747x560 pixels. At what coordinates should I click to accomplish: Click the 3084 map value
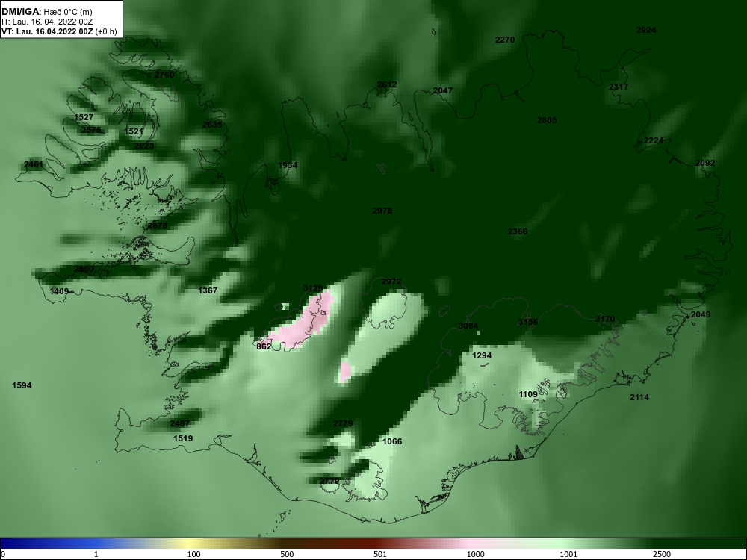click(468, 326)
